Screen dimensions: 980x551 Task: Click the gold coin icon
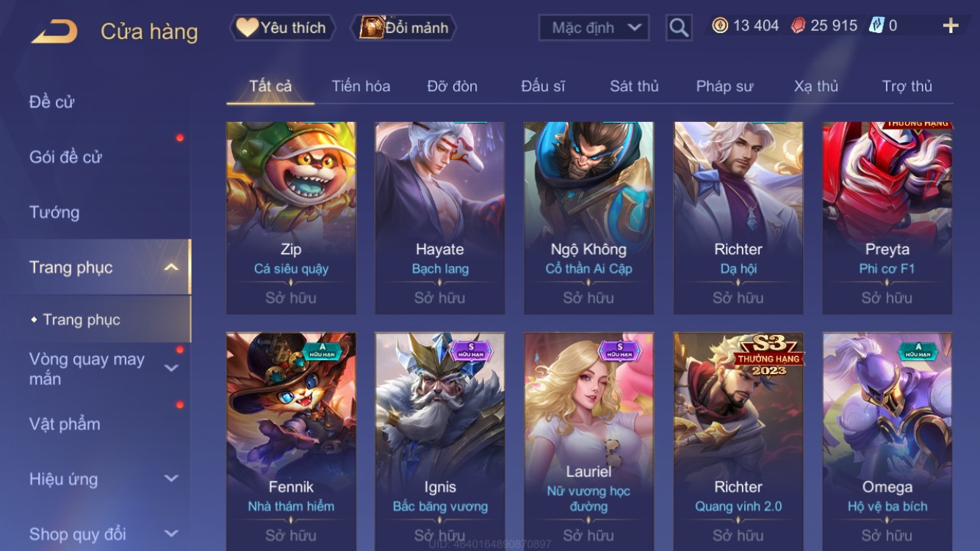721,26
